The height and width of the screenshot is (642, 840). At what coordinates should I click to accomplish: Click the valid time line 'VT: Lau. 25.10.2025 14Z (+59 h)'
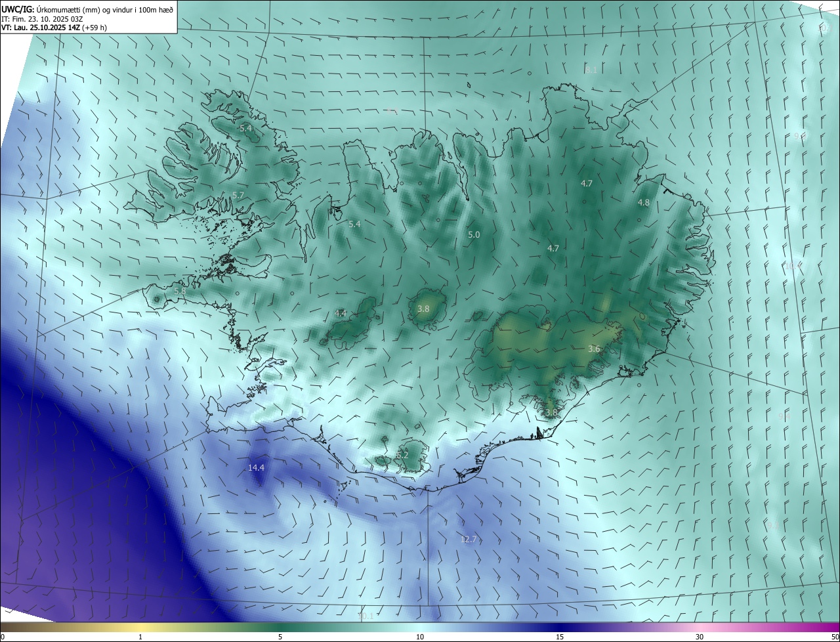pyautogui.click(x=54, y=28)
